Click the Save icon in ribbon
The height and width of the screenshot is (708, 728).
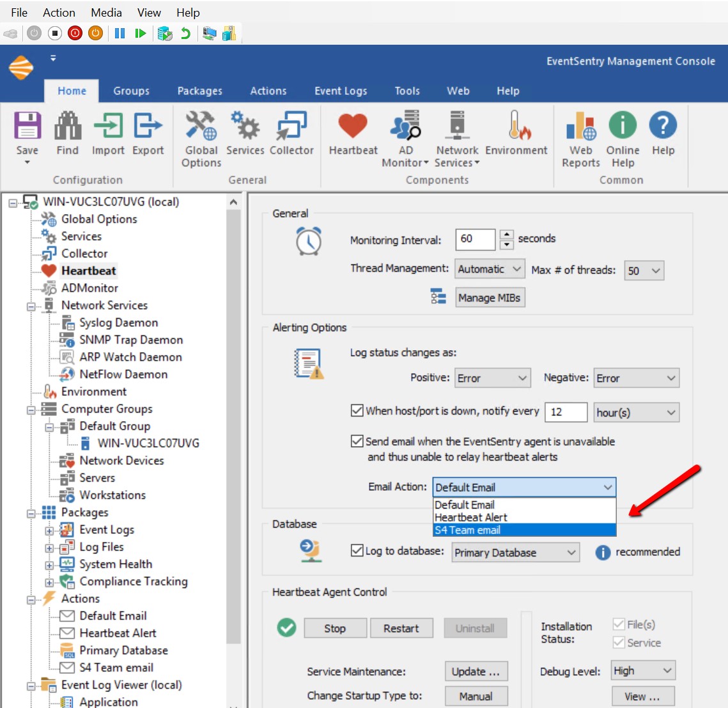(27, 126)
